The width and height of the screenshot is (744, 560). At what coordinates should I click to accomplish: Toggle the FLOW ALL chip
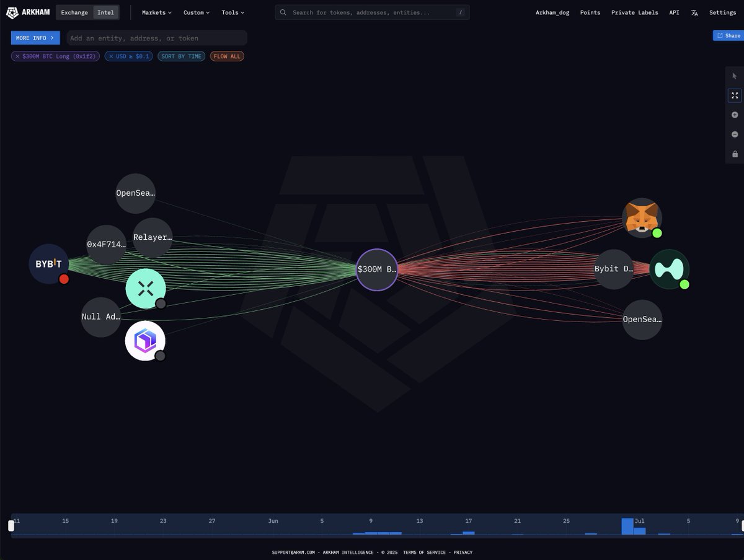click(x=227, y=56)
